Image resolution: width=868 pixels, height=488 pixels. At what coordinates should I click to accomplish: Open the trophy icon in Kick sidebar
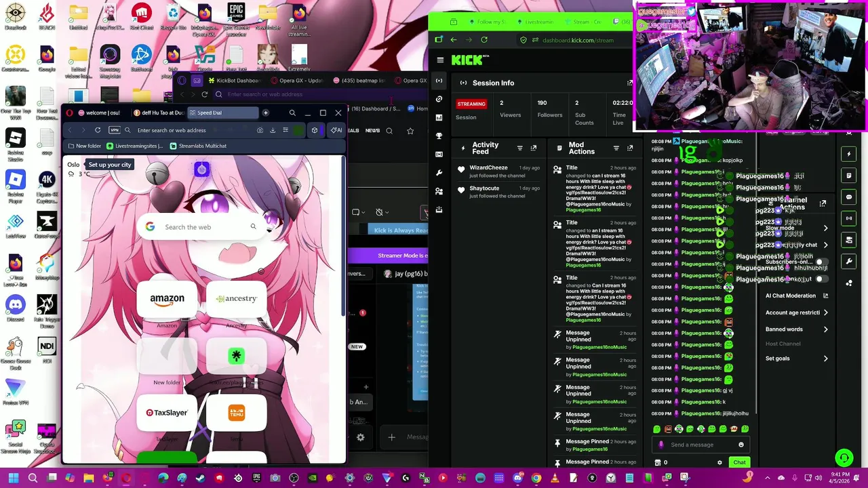point(439,136)
